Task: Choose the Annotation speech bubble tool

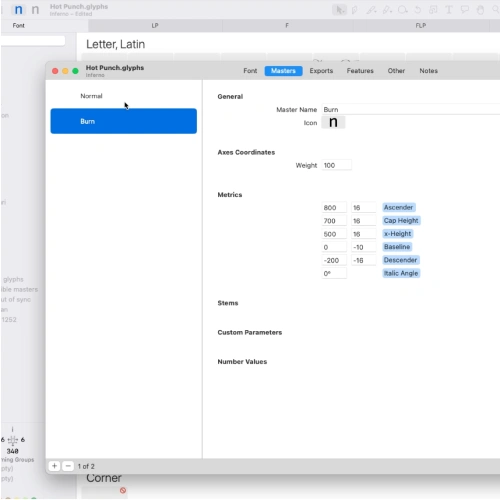Action: 464,10
